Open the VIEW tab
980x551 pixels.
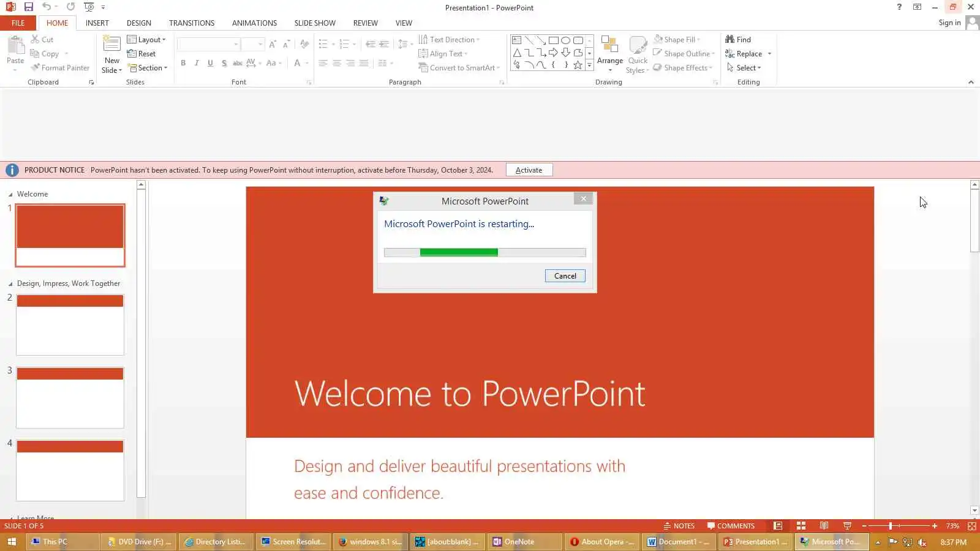404,23
